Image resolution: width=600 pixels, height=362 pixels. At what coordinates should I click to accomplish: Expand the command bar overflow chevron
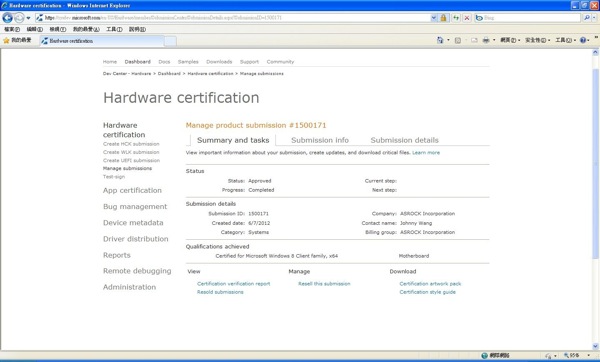(596, 38)
